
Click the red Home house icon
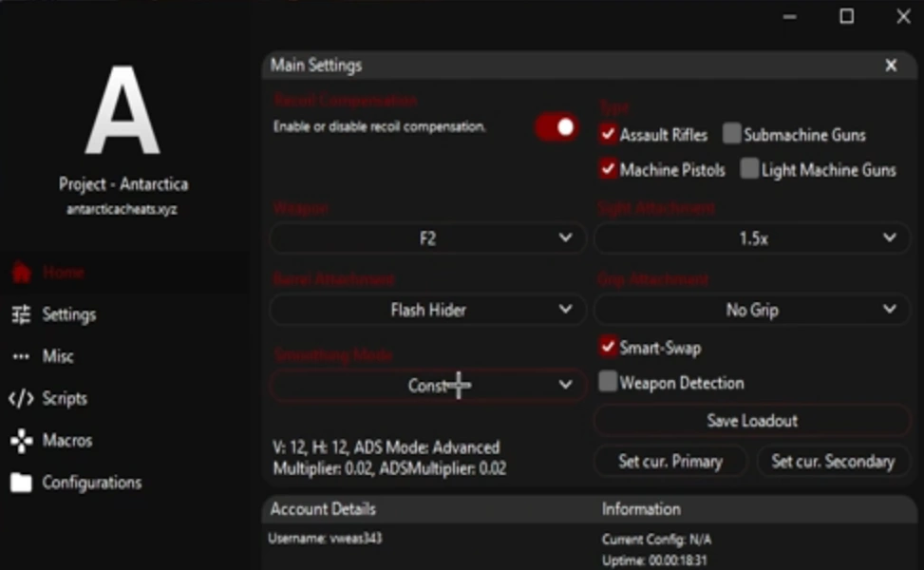pyautogui.click(x=22, y=273)
